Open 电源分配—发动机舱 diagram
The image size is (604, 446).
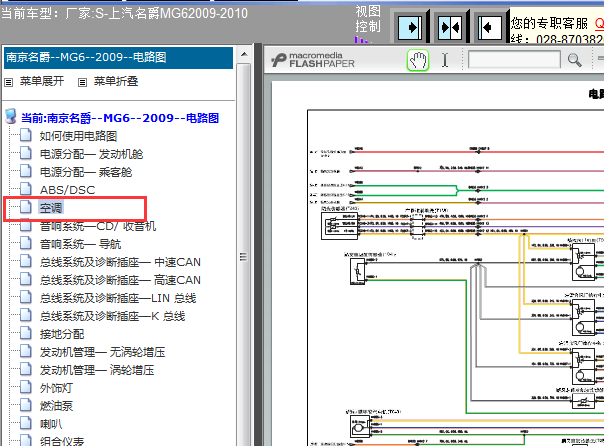click(x=91, y=154)
